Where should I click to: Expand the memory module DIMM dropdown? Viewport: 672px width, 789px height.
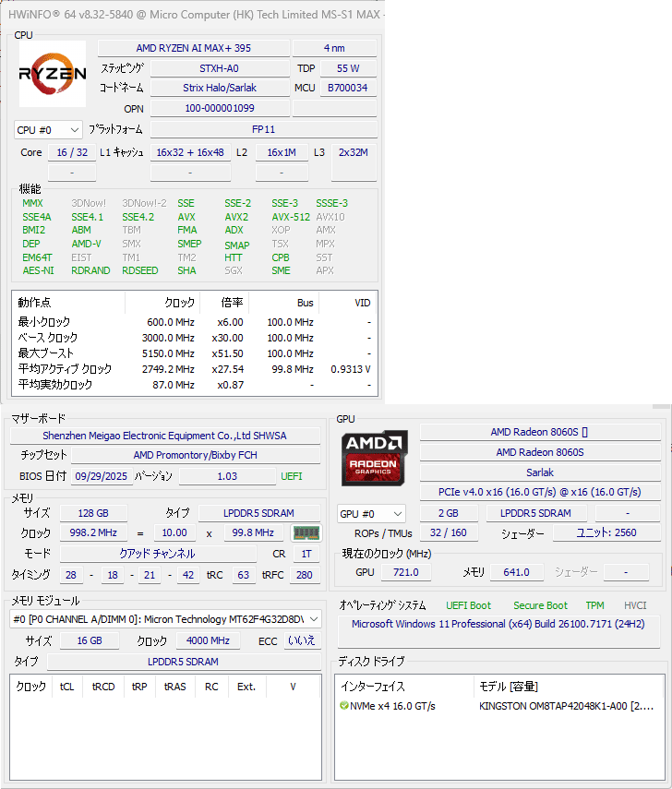coord(166,619)
